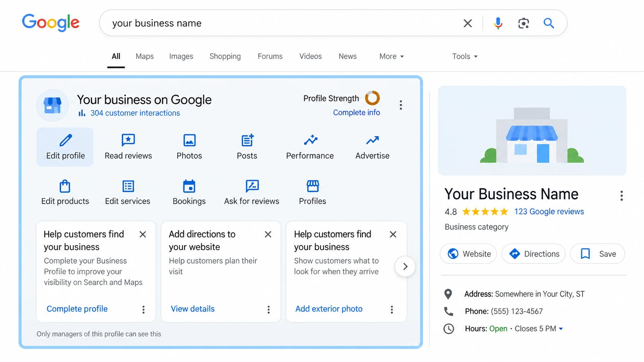Image resolution: width=644 pixels, height=362 pixels.
Task: Open Edit products shopping bag icon
Action: 65,186
